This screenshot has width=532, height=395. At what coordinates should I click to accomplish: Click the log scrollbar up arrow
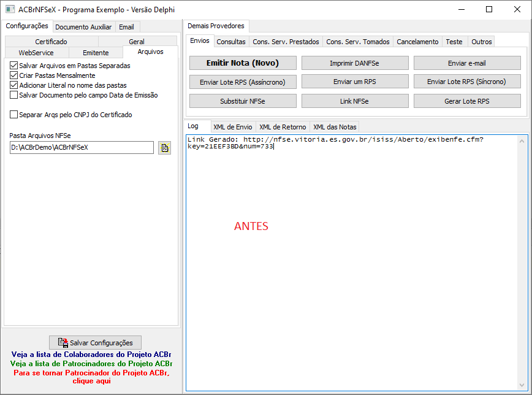click(x=522, y=140)
